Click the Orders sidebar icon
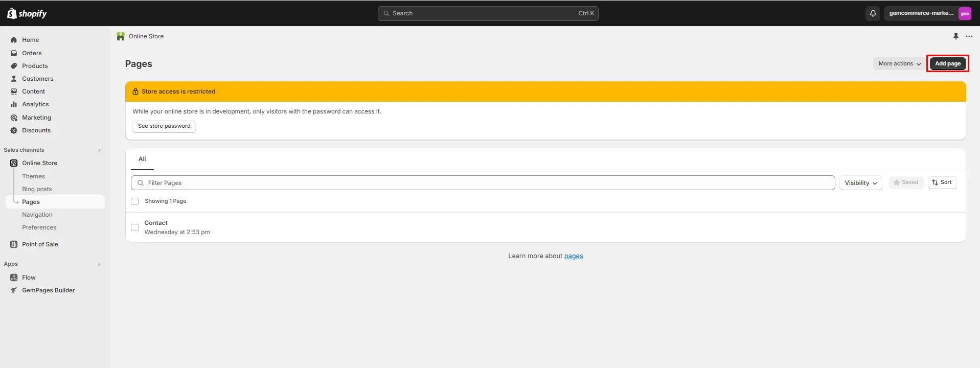This screenshot has height=368, width=980. point(14,53)
